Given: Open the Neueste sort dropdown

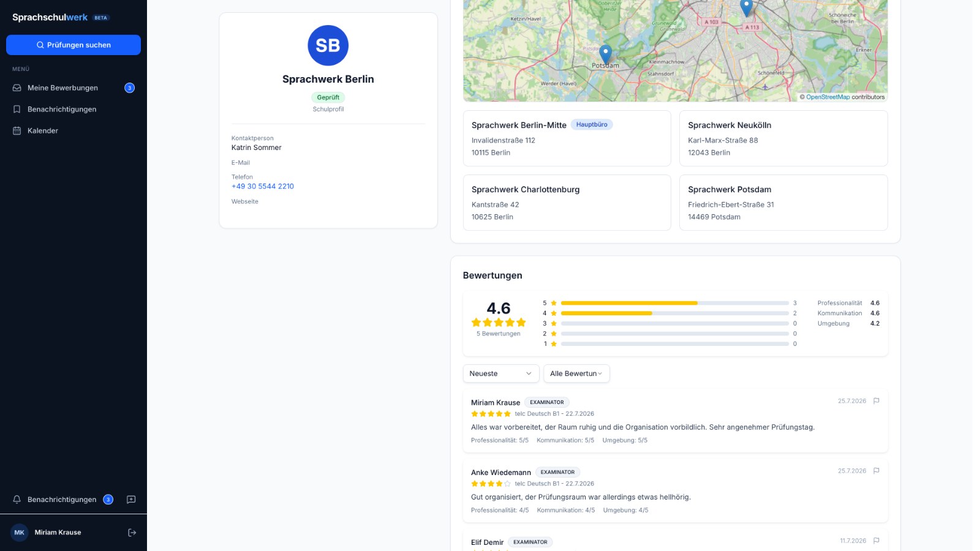Looking at the screenshot, I should coord(501,373).
